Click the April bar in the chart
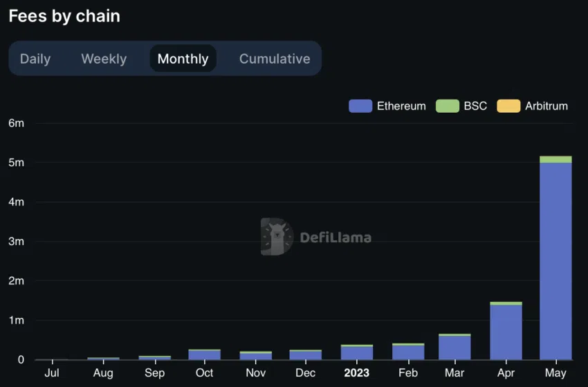This screenshot has width=588, height=387. [x=506, y=332]
